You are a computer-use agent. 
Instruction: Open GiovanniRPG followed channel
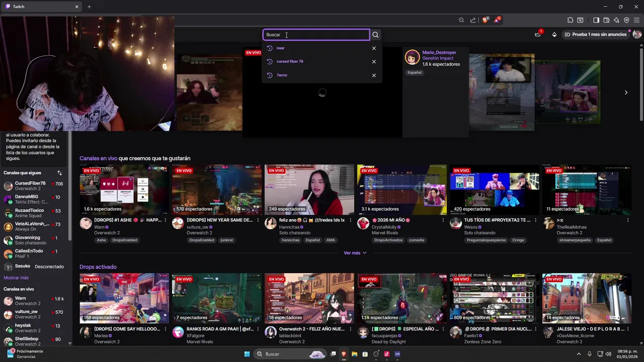click(33, 240)
